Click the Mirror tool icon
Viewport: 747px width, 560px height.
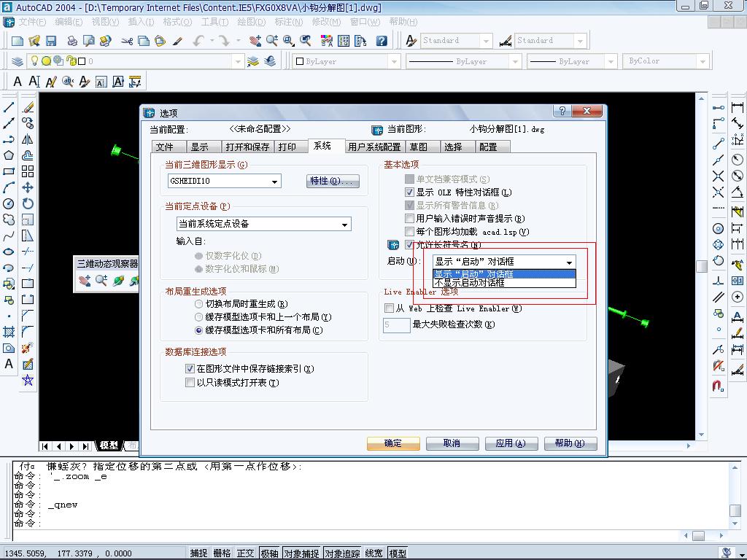point(28,139)
